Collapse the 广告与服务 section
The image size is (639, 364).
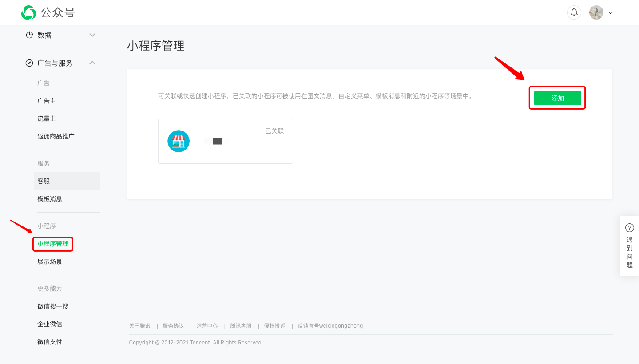click(x=92, y=63)
